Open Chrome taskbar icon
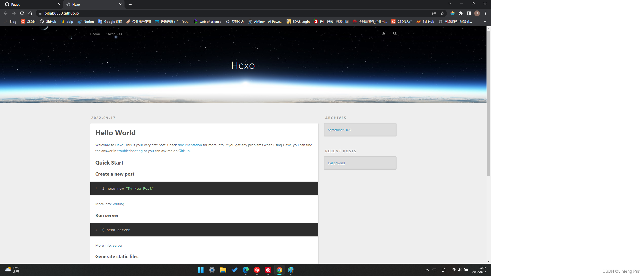Screen dimensions: 644x276 [279, 270]
